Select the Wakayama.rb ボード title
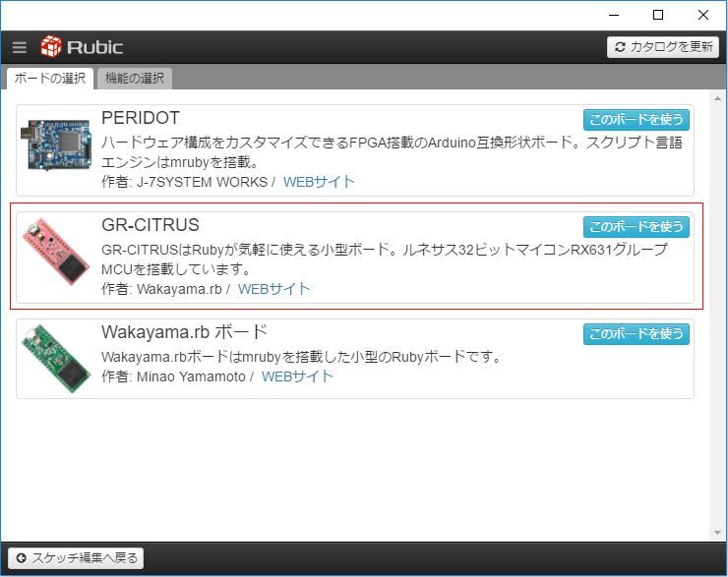 pos(184,332)
